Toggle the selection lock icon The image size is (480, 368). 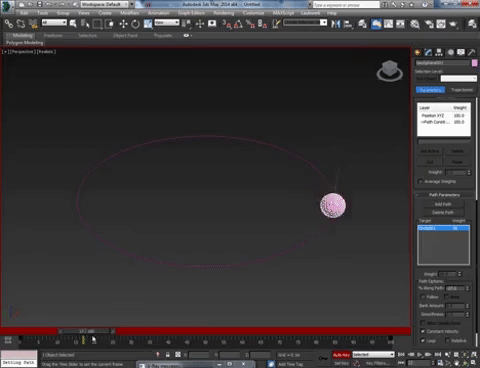coord(168,355)
